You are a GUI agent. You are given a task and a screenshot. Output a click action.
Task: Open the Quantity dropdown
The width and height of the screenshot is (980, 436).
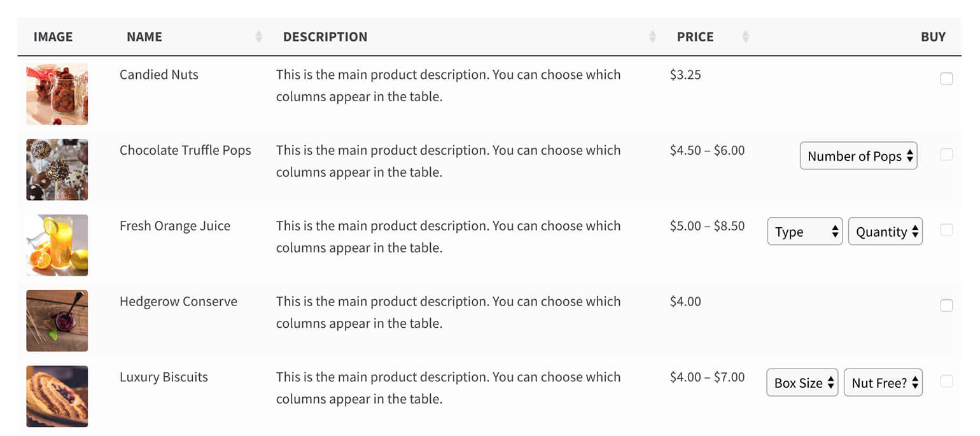(885, 232)
